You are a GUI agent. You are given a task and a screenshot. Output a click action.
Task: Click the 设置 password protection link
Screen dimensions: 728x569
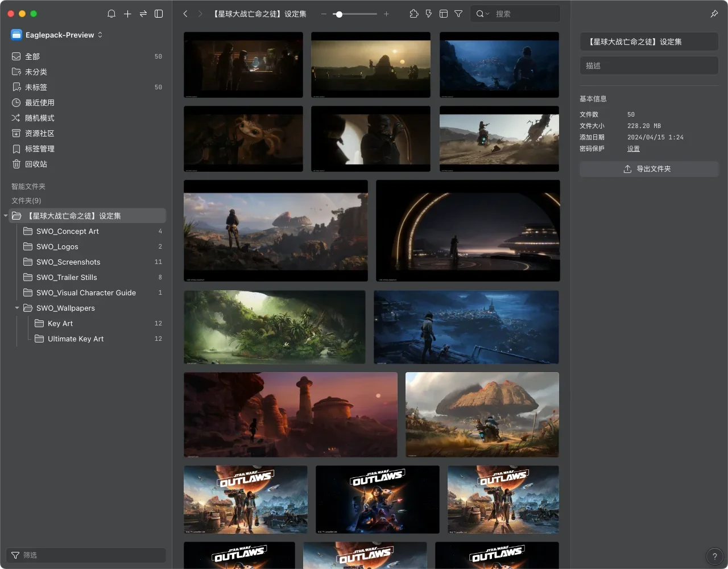click(x=634, y=149)
